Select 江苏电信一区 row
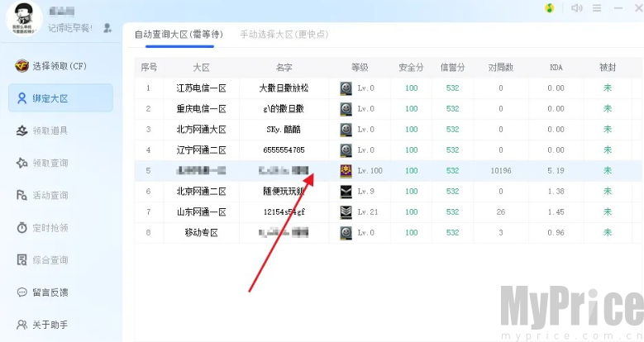The image size is (644, 342). tap(389, 88)
